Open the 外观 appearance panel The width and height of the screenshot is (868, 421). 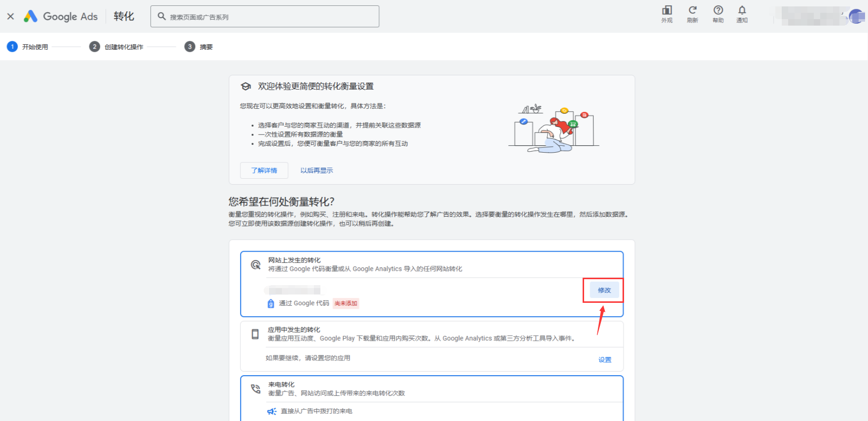(667, 14)
